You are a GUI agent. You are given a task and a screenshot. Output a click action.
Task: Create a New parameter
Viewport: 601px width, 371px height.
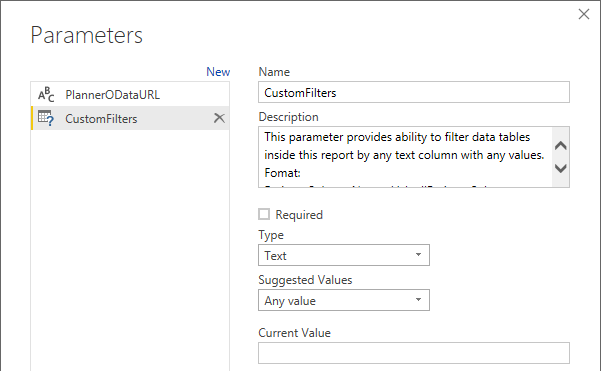pos(218,72)
